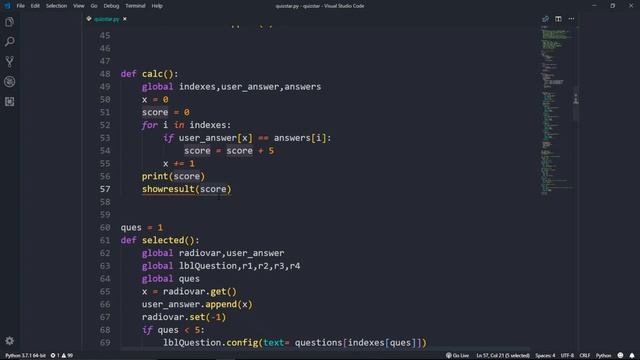Click 'x += 1' on line 55
Image resolution: width=640 pixels, height=360 pixels.
click(x=179, y=164)
